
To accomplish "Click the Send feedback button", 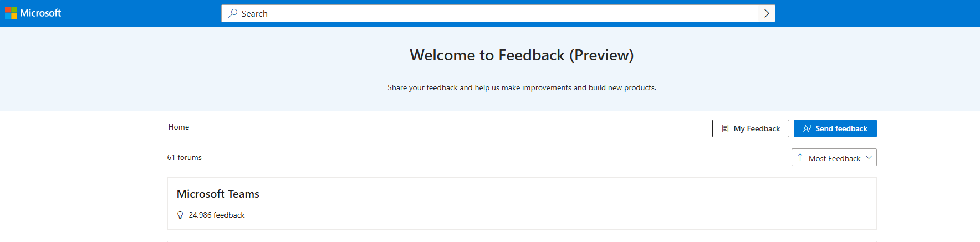I will click(835, 128).
